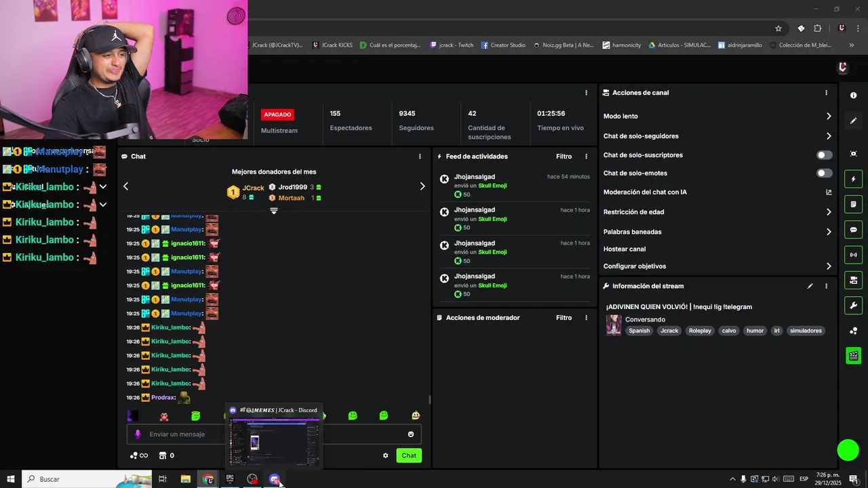Image resolution: width=868 pixels, height=488 pixels.
Task: Open the browser extensions puzzle icon
Action: (x=817, y=28)
